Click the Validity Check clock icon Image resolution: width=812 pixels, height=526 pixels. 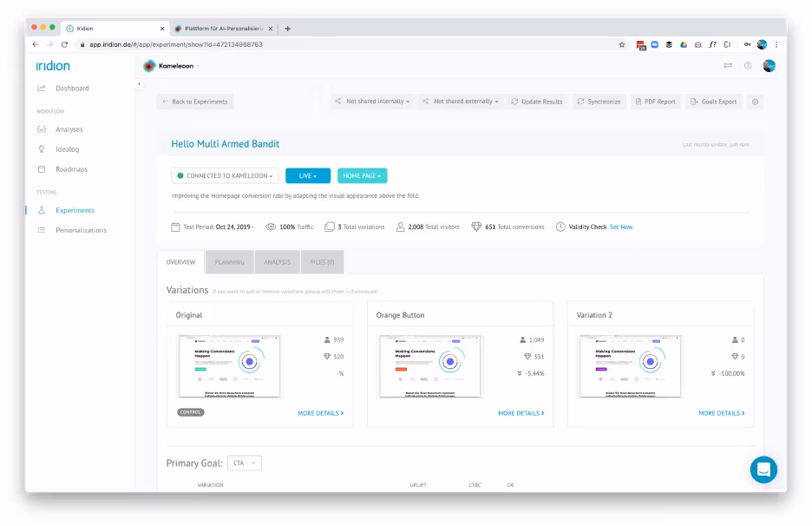click(560, 227)
